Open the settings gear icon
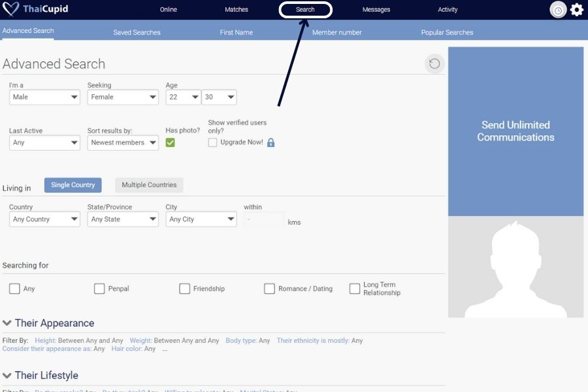The width and height of the screenshot is (588, 392). pos(576,10)
